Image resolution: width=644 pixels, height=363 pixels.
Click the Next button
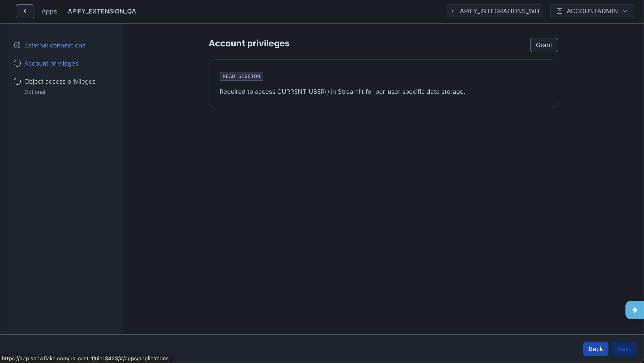[624, 349]
